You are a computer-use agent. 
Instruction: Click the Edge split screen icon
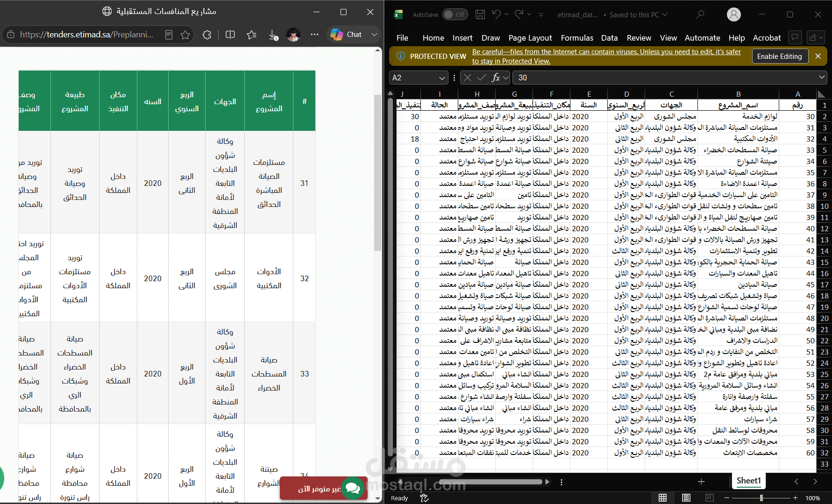pos(230,35)
